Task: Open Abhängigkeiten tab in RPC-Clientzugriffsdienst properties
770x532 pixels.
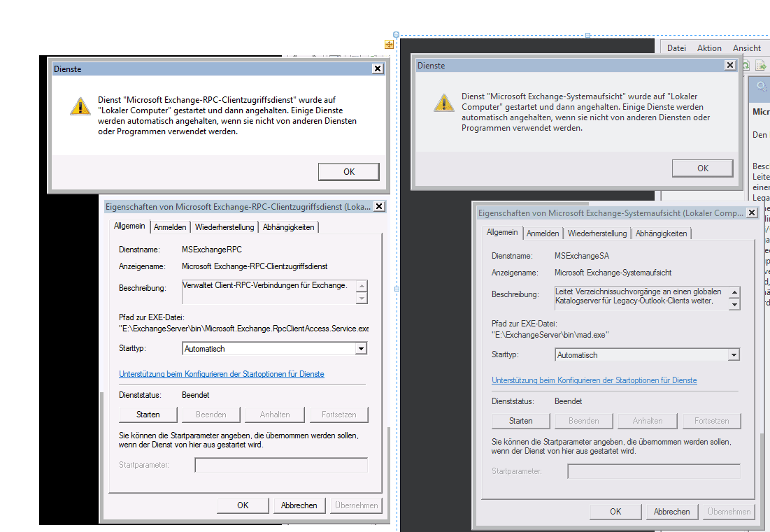Action: pos(288,227)
